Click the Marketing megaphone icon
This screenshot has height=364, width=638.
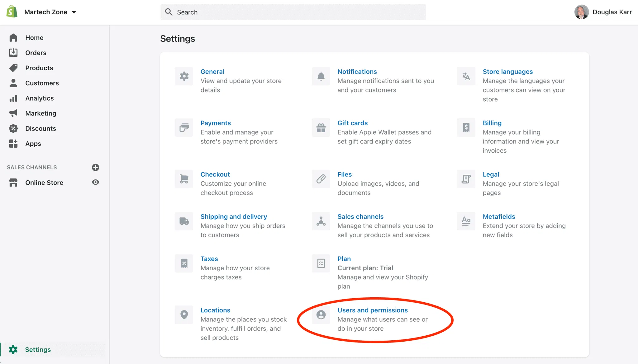coord(13,113)
